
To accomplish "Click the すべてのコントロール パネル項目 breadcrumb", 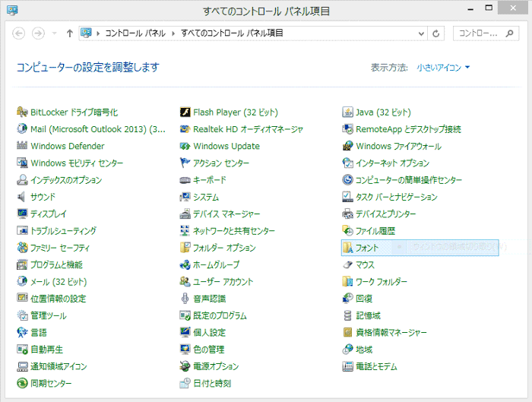I will click(x=232, y=33).
